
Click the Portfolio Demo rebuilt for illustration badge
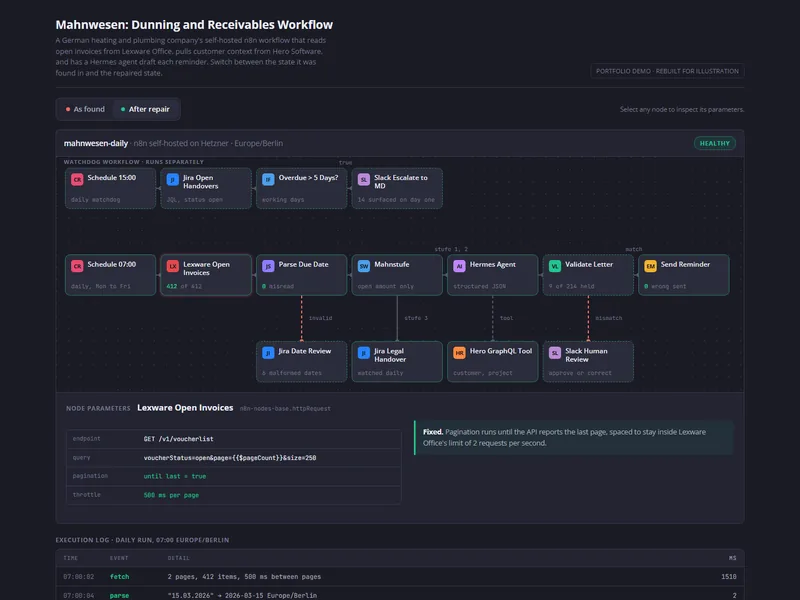pos(667,71)
